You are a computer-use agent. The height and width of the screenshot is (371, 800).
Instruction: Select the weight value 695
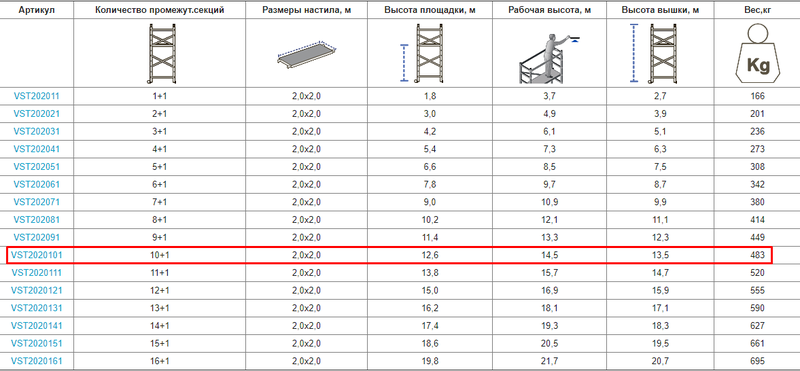tap(758, 361)
